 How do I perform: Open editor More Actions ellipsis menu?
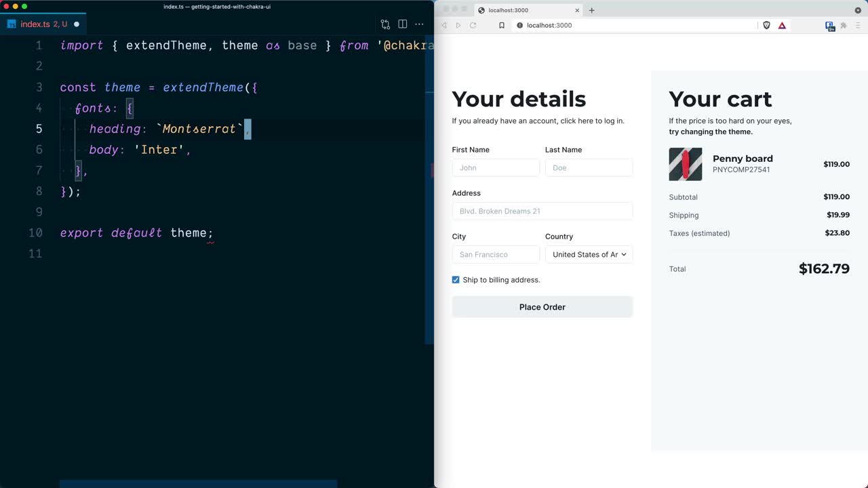(x=419, y=24)
